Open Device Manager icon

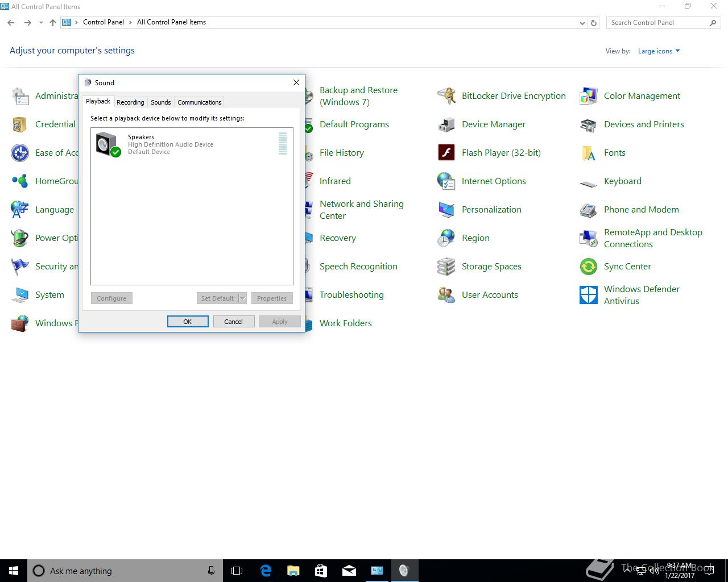point(446,124)
